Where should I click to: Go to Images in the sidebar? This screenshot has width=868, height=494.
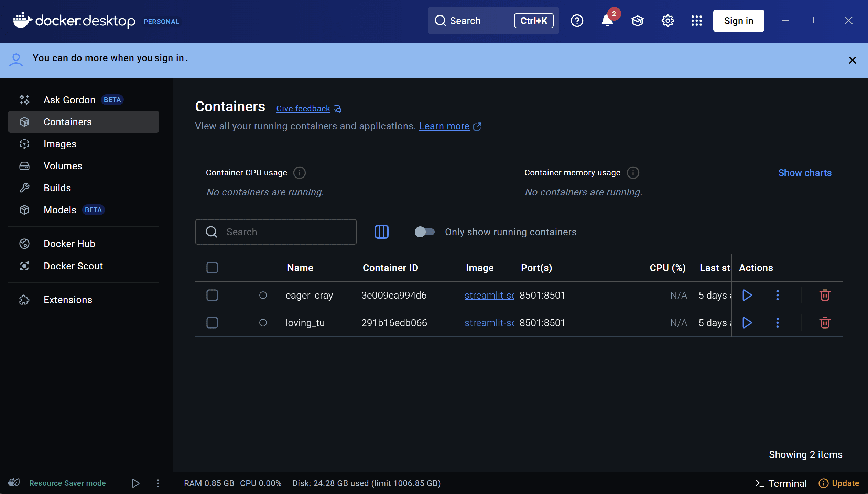(x=60, y=144)
